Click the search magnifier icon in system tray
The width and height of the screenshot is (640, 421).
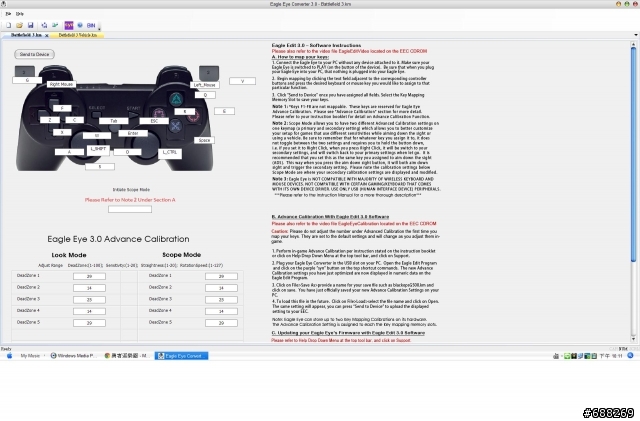click(x=630, y=356)
